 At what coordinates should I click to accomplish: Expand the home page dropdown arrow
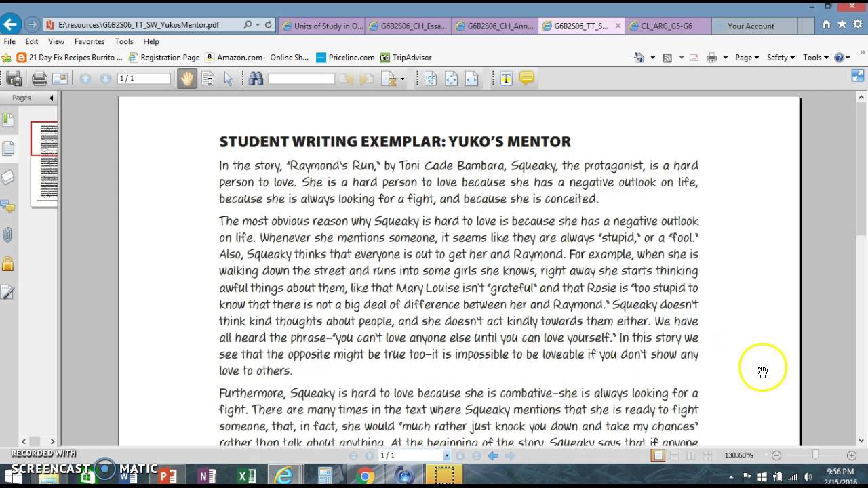652,58
